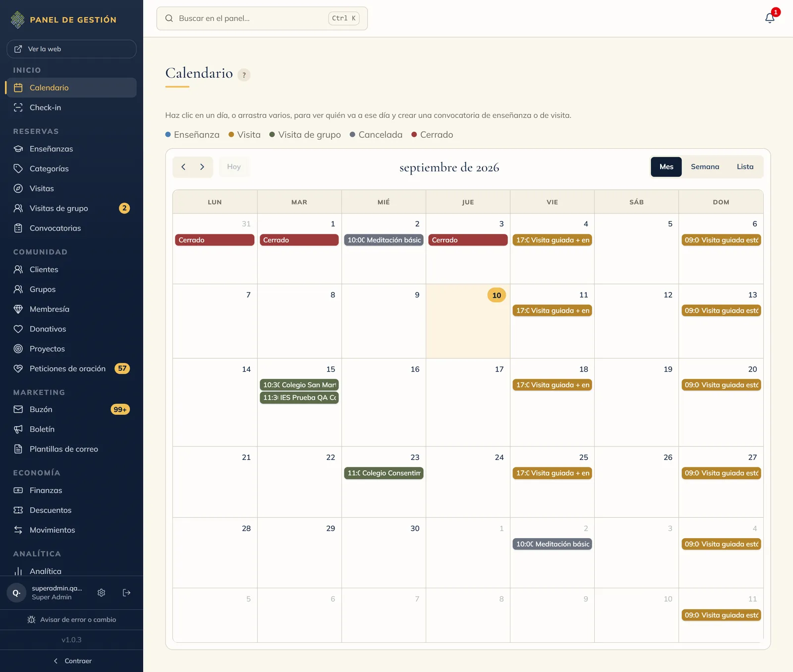Open Colegio San Martín event on the 15th
Image resolution: width=793 pixels, height=672 pixels.
click(299, 385)
